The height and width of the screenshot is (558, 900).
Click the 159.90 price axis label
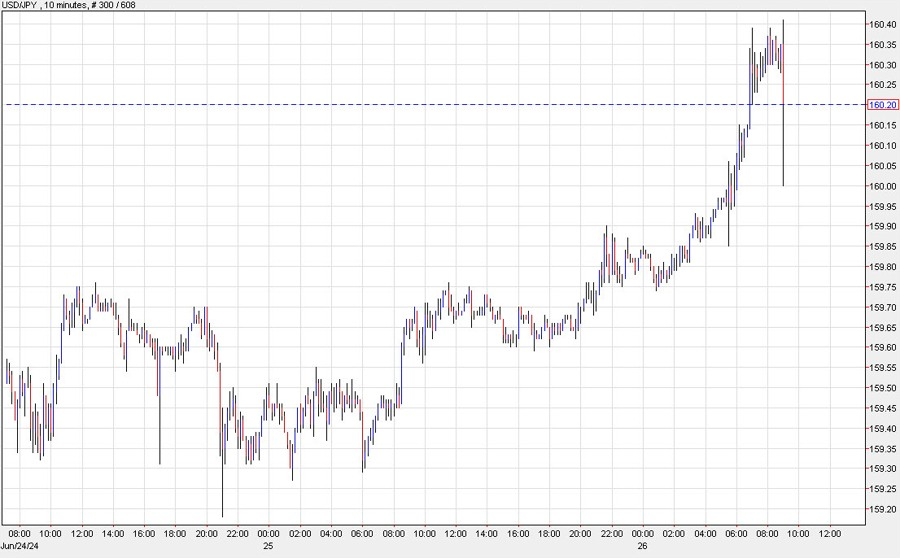point(883,226)
